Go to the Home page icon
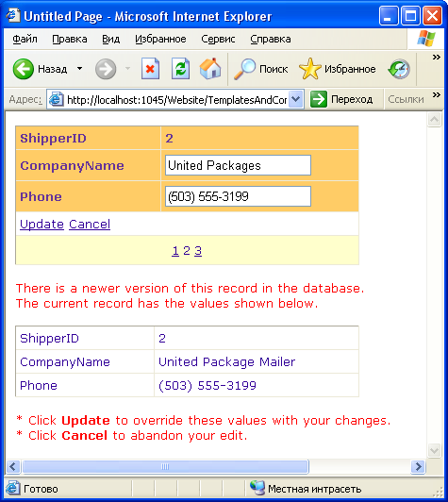This screenshot has width=448, height=502. click(210, 69)
